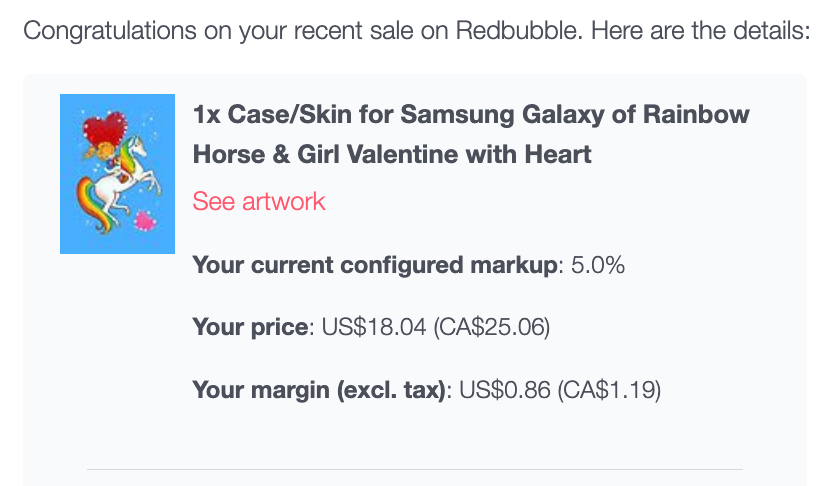
Task: Click the Rainbow Horse artwork thumbnail
Action: [x=118, y=173]
